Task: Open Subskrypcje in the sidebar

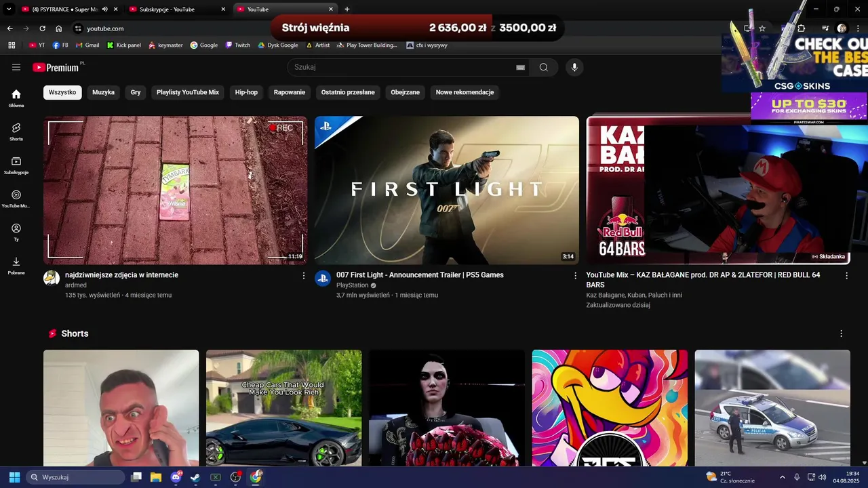Action: [x=16, y=165]
